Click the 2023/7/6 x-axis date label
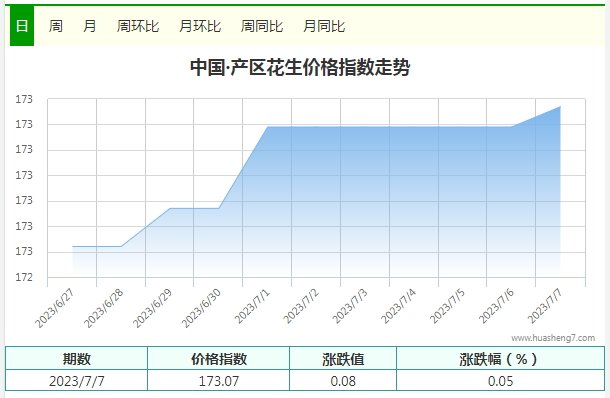The height and width of the screenshot is (398, 610). 496,307
